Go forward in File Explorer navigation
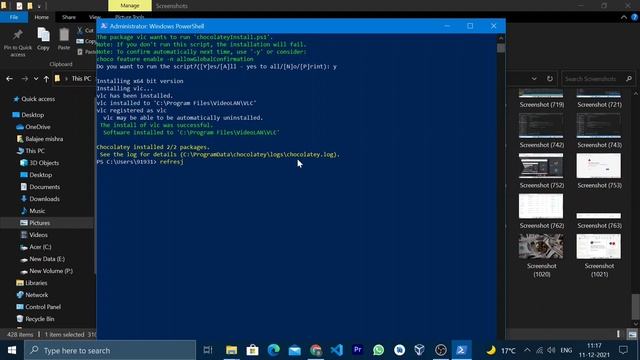The width and height of the screenshot is (640, 360). click(x=24, y=79)
